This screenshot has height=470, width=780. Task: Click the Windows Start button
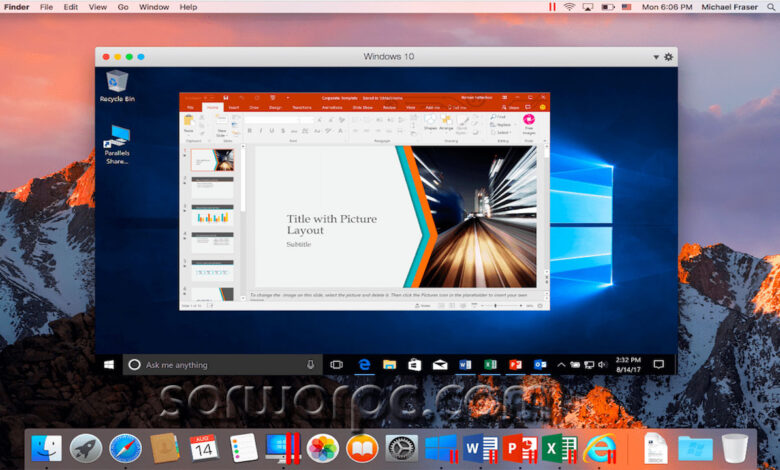point(109,365)
